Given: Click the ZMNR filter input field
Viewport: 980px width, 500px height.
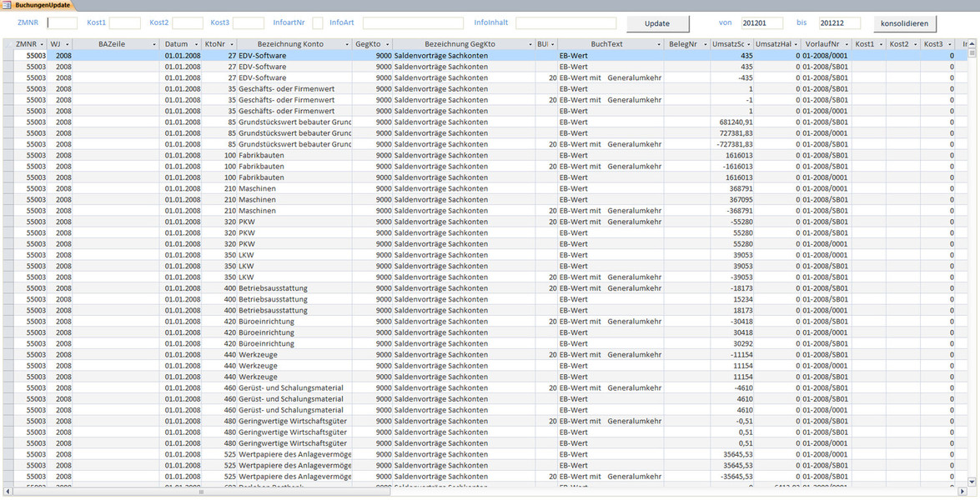Looking at the screenshot, I should [x=63, y=23].
